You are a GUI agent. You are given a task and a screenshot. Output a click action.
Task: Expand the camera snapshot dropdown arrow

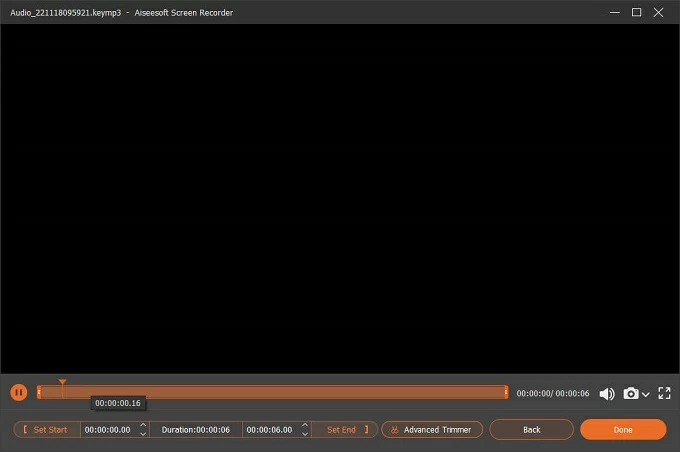(x=646, y=395)
